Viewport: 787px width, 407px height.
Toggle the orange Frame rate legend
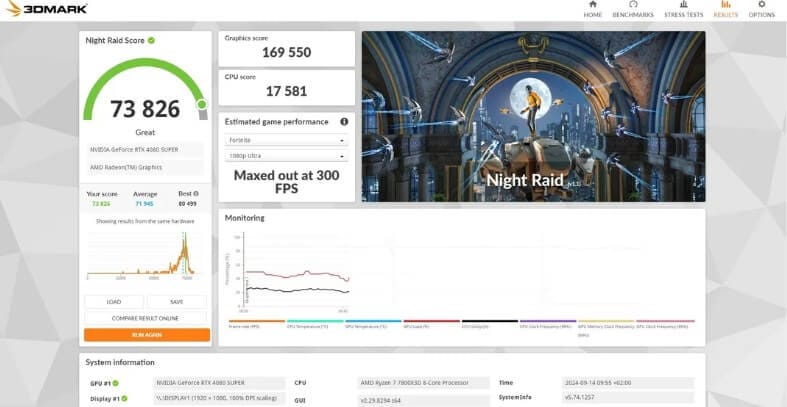coord(256,324)
